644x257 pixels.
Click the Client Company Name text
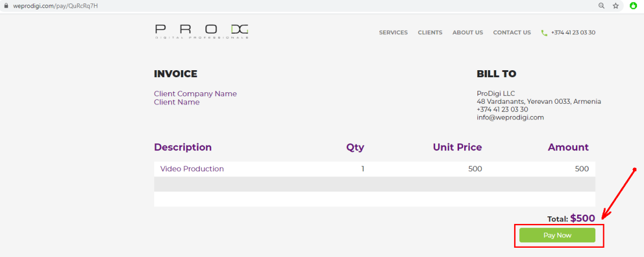click(195, 93)
